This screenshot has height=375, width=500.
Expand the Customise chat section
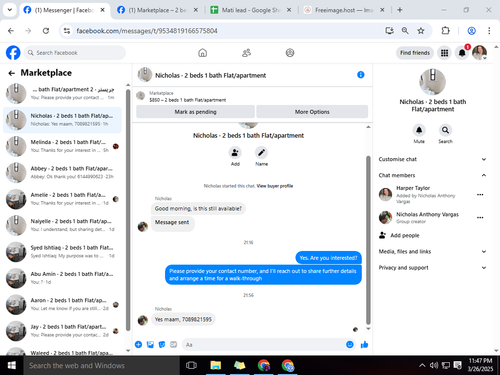[x=432, y=159]
